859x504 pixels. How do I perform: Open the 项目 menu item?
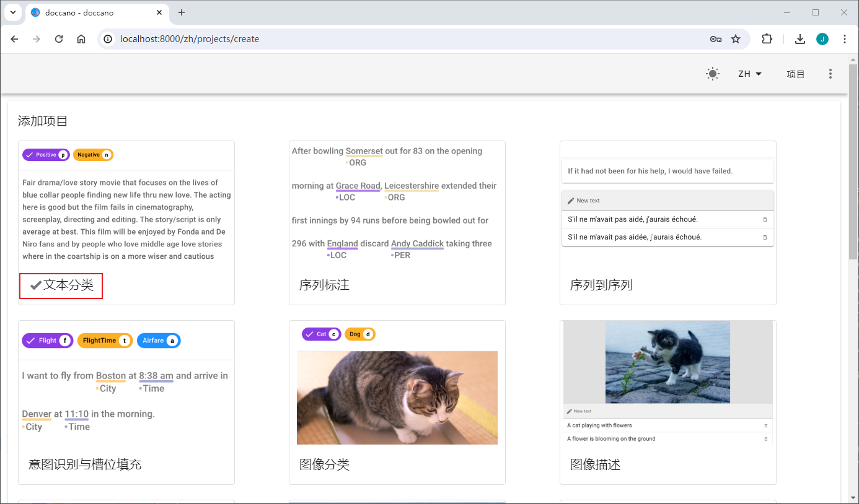pos(796,74)
